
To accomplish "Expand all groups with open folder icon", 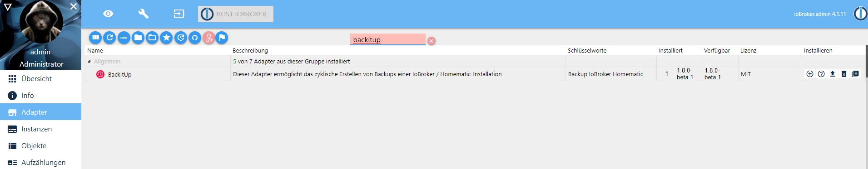I will tap(152, 38).
